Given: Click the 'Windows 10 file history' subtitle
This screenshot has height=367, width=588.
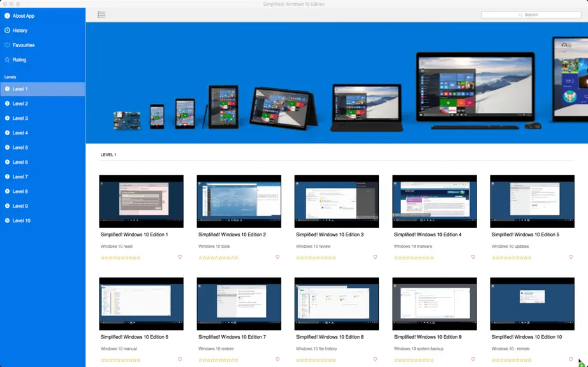Looking at the screenshot, I should coord(316,349).
